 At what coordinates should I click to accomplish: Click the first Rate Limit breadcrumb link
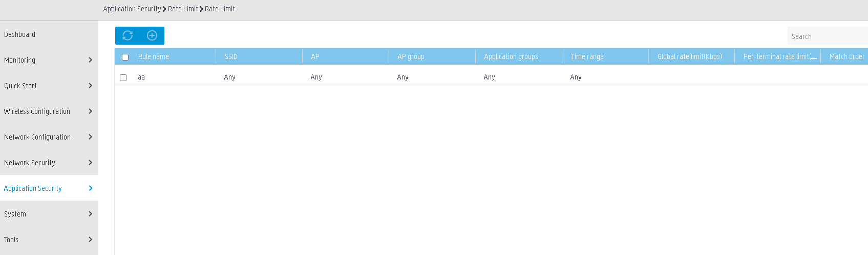183,9
